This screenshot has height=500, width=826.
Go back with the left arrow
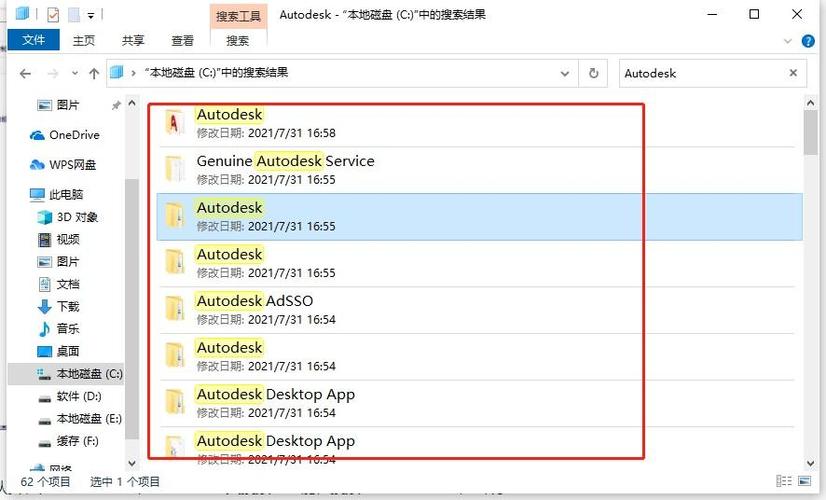[x=25, y=74]
